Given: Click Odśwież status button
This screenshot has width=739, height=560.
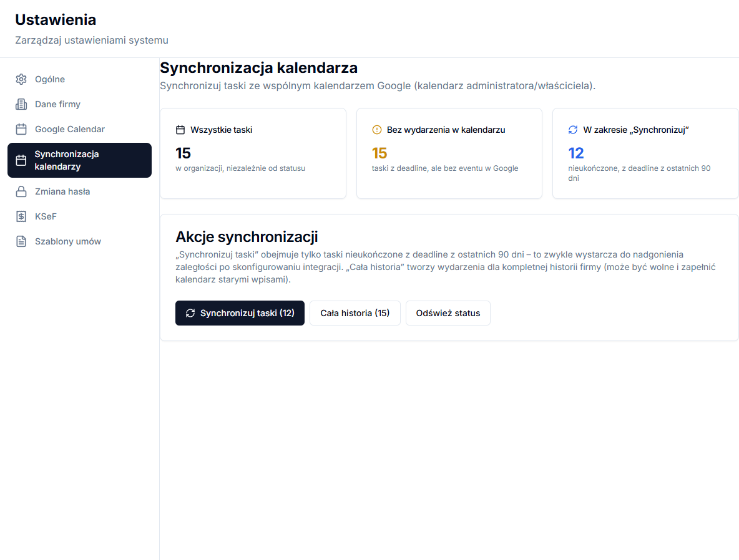Looking at the screenshot, I should (448, 313).
